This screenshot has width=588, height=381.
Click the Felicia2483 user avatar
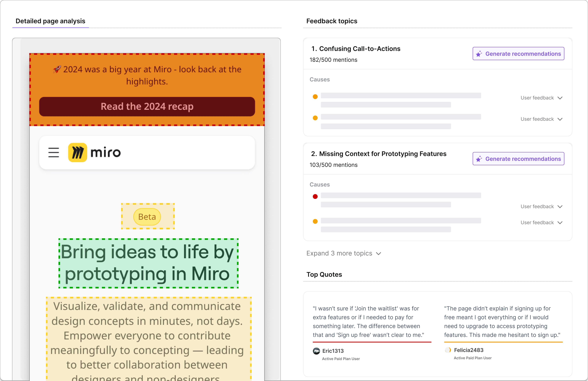click(448, 350)
